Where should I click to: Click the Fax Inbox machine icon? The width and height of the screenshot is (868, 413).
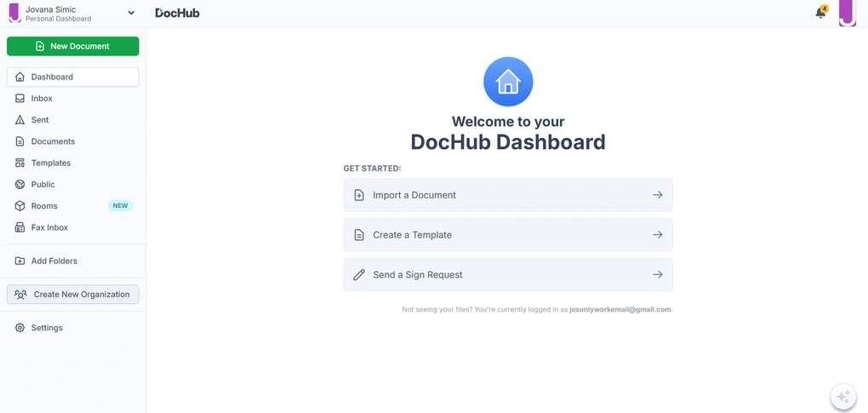click(20, 227)
